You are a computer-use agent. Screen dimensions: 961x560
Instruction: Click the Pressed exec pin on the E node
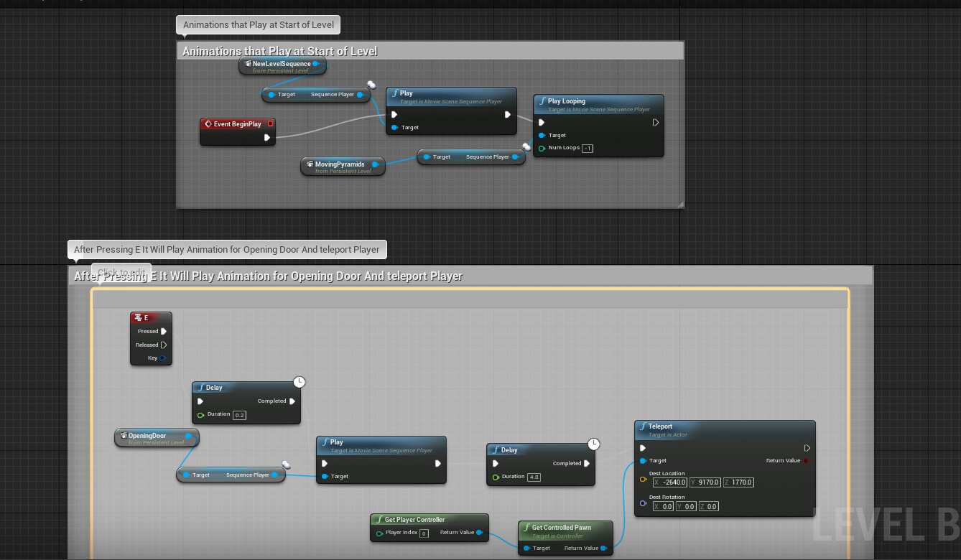pyautogui.click(x=163, y=331)
